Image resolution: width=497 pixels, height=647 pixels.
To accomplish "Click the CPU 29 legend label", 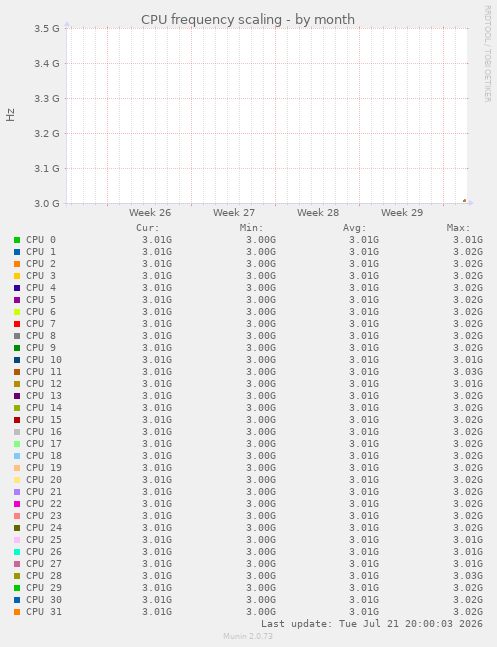I will pyautogui.click(x=44, y=588).
